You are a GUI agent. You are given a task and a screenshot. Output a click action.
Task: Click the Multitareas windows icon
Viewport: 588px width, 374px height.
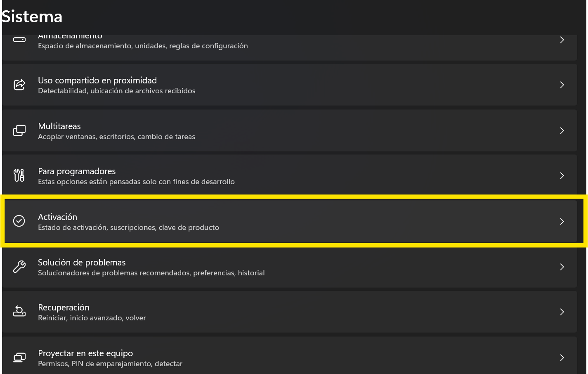[19, 130]
